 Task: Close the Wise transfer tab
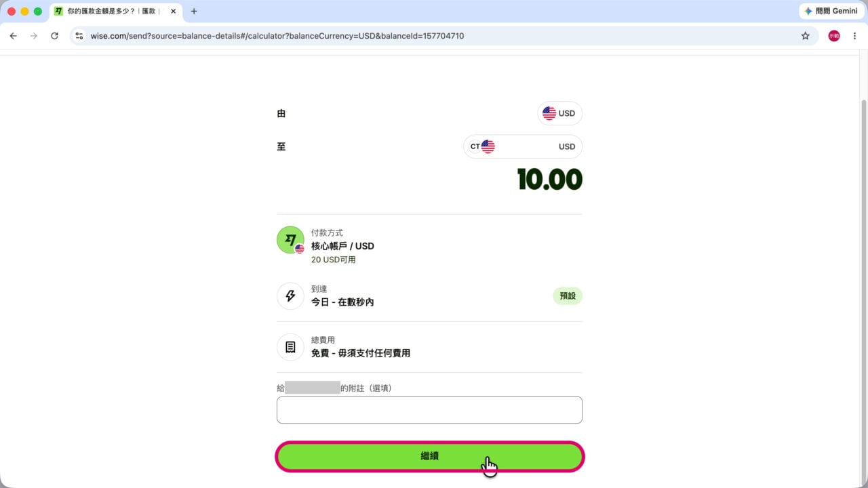pos(174,11)
